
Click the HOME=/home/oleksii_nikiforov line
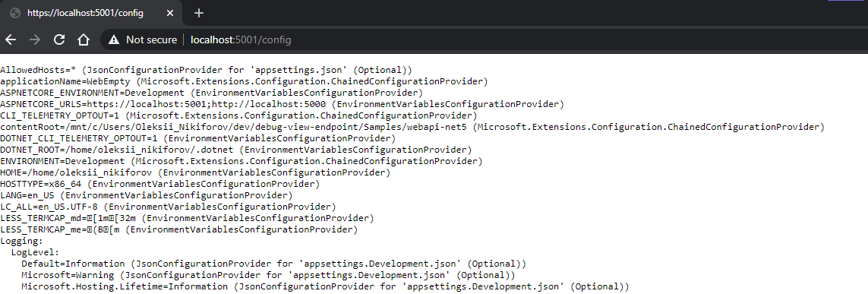coord(195,172)
